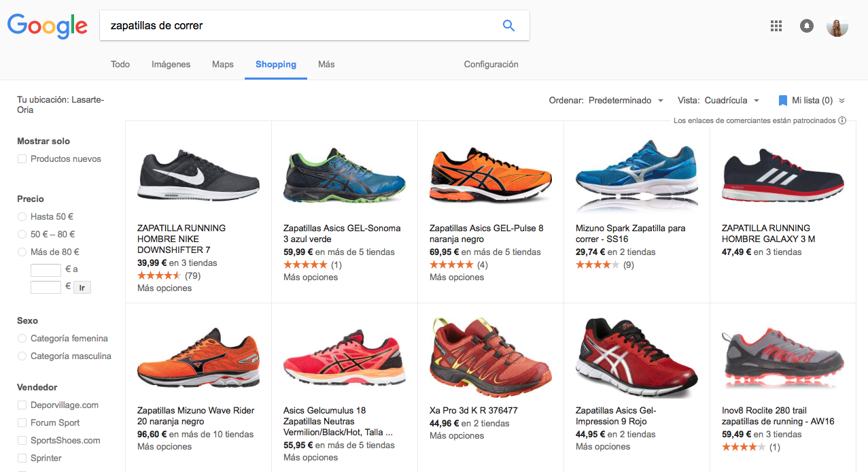868x472 pixels.
Task: Select the Hasta 50 € price option
Action: tap(22, 217)
